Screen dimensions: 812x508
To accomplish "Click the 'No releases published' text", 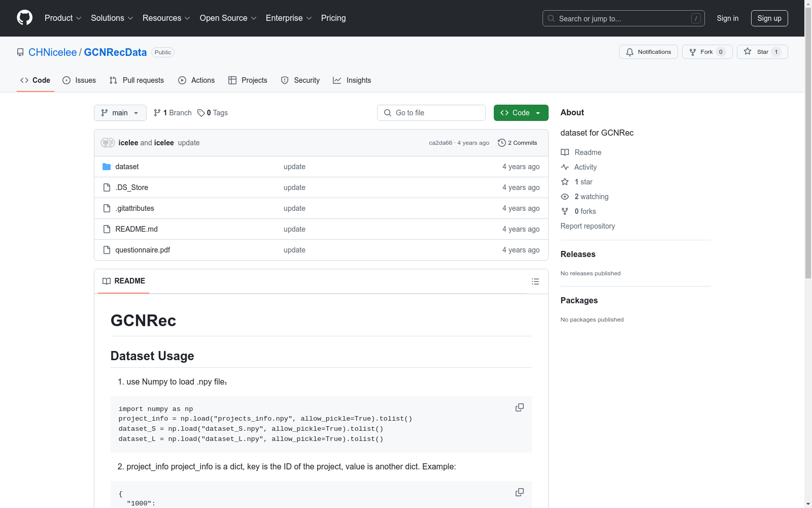I will [x=591, y=273].
